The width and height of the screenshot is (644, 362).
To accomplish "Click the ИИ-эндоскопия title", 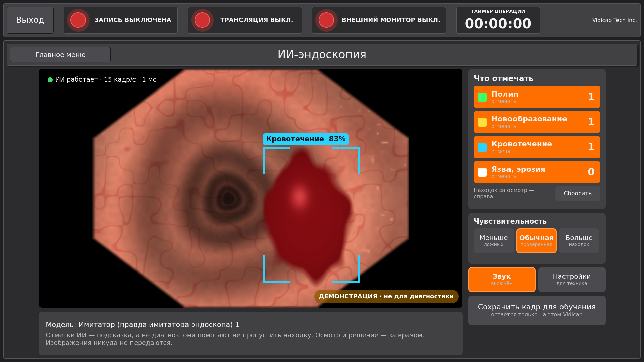I will (x=322, y=55).
